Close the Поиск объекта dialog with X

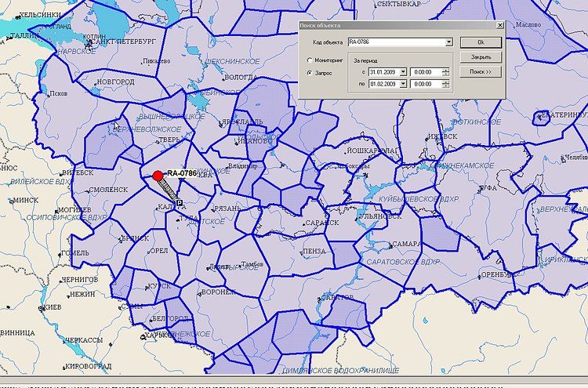tap(499, 25)
